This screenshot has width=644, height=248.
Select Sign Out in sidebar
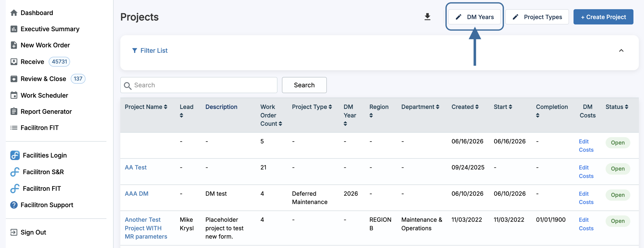coord(33,232)
